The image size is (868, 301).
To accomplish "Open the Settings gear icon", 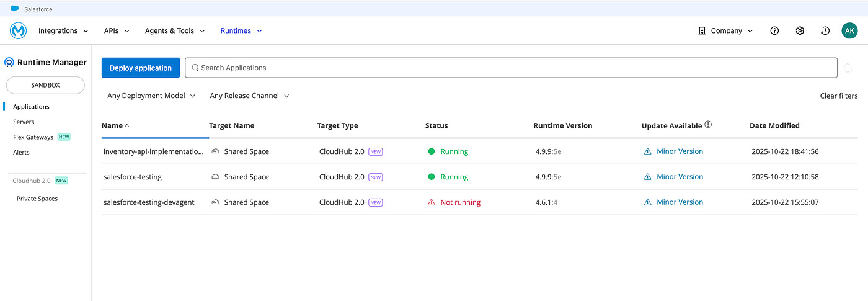I will point(800,30).
